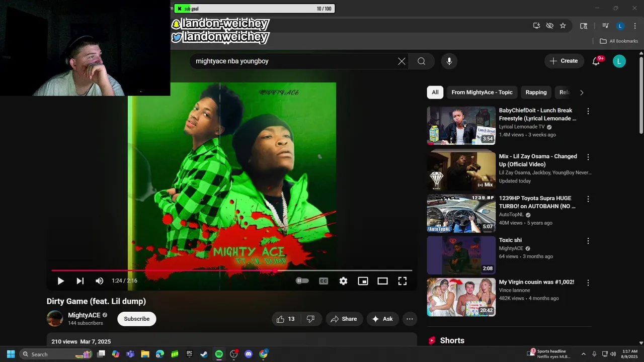This screenshot has height=362, width=644.
Task: Open Microsoft Teams from the taskbar
Action: (130, 354)
